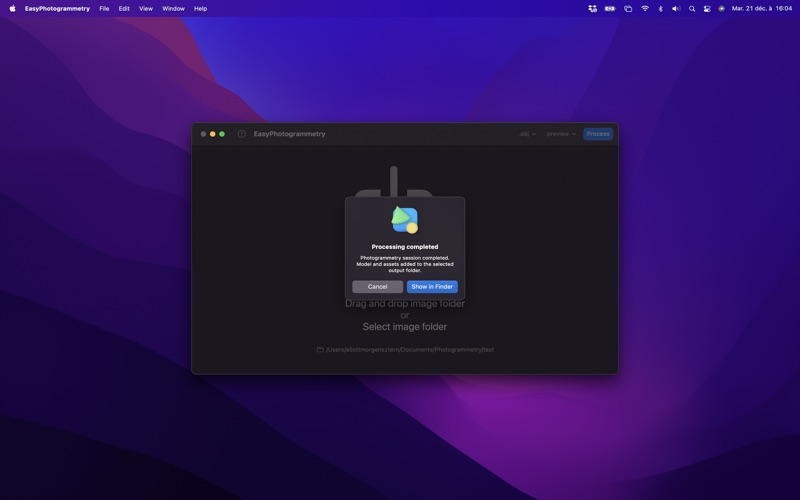Screen dimensions: 800x500
Task: Click Show in Finder button
Action: point(432,287)
